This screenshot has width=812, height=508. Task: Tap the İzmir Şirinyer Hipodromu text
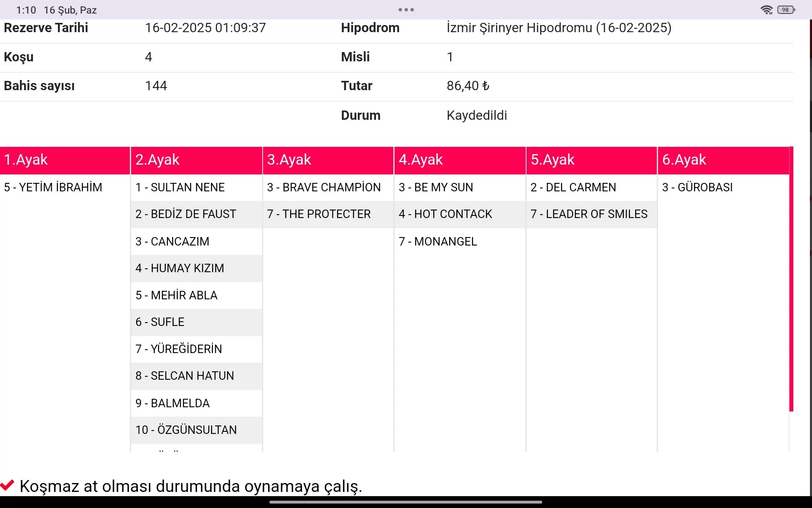pyautogui.click(x=559, y=28)
